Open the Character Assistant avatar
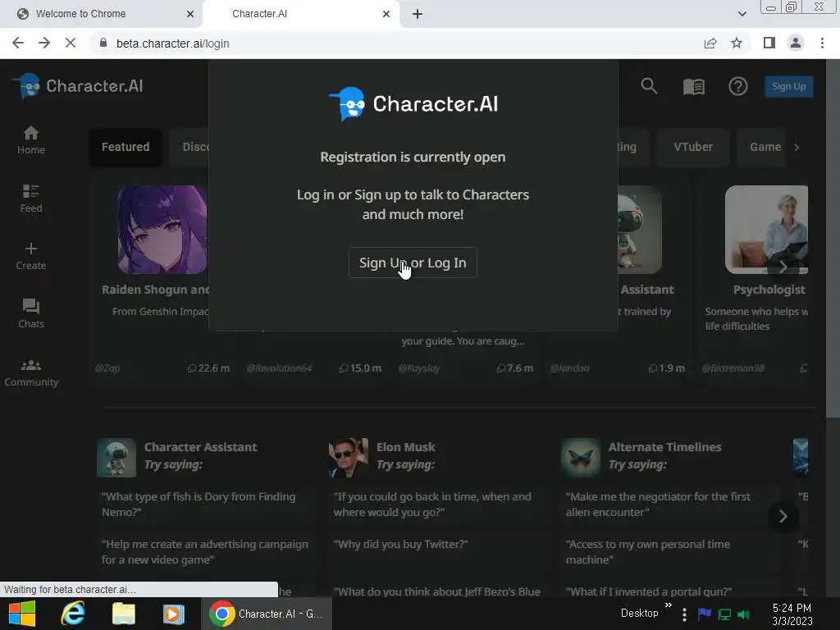 [x=116, y=458]
